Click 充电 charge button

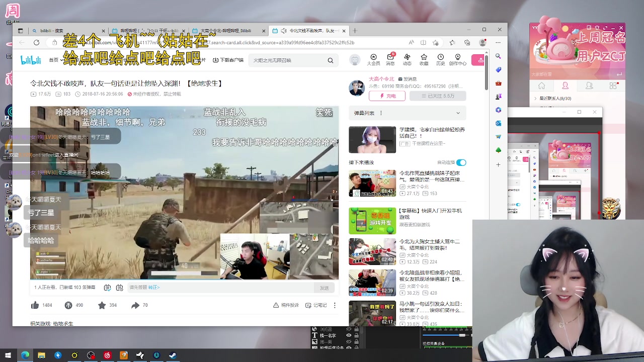[387, 96]
